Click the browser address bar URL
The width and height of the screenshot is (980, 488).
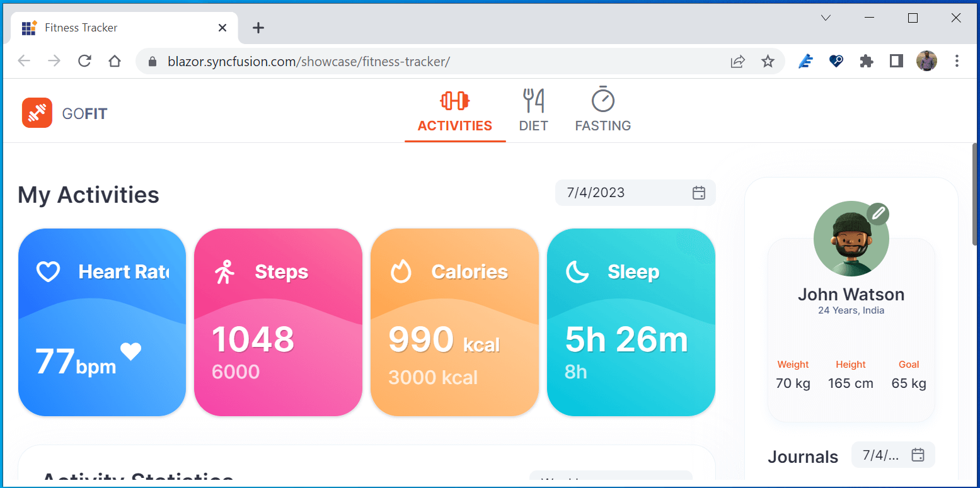[x=309, y=61]
